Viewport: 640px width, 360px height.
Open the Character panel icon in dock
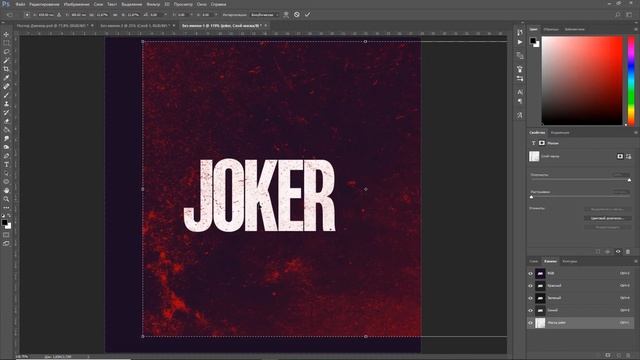point(520,92)
